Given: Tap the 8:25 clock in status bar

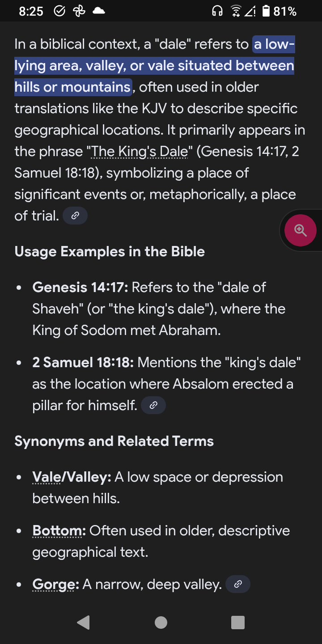Looking at the screenshot, I should pyautogui.click(x=31, y=12).
